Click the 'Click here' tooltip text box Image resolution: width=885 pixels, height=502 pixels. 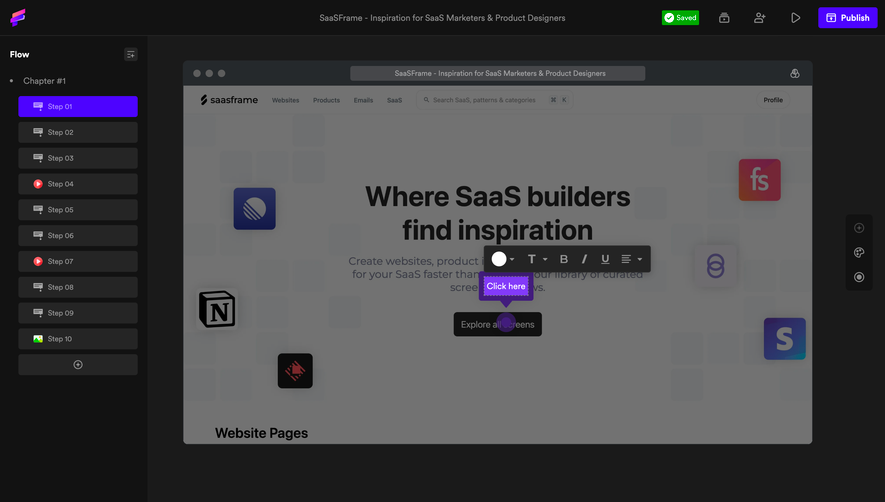(506, 286)
